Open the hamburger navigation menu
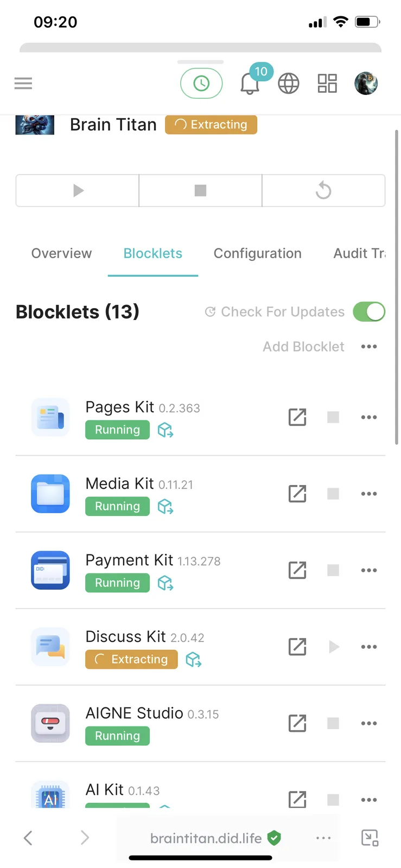This screenshot has width=401, height=868. click(x=23, y=84)
